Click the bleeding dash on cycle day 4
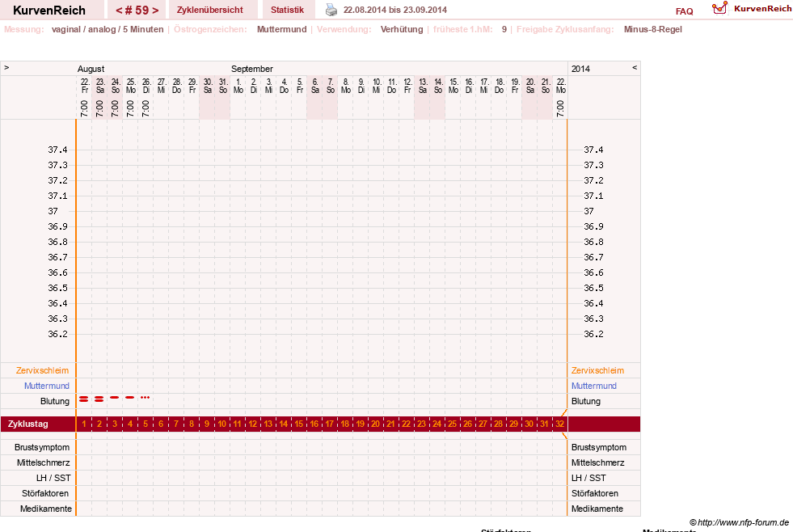 (x=130, y=398)
